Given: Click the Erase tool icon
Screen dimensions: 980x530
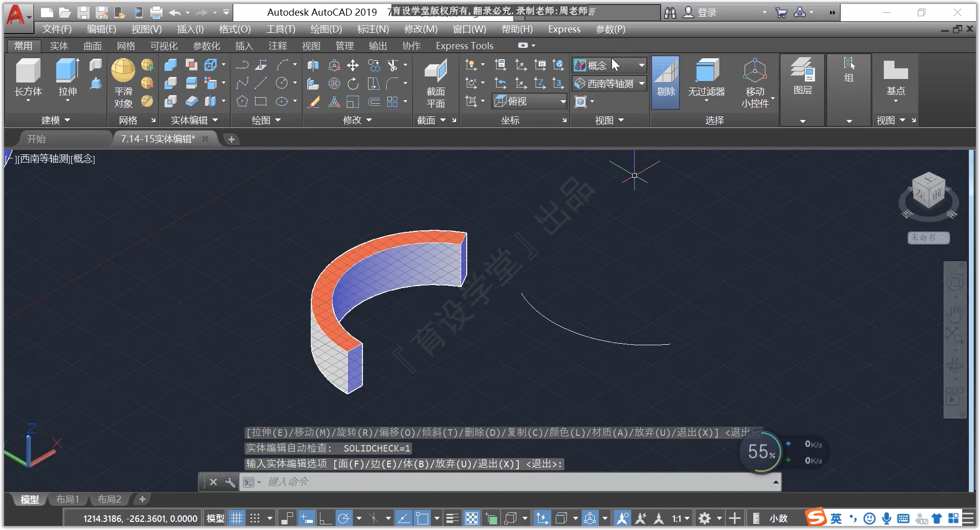Looking at the screenshot, I should point(313,101).
